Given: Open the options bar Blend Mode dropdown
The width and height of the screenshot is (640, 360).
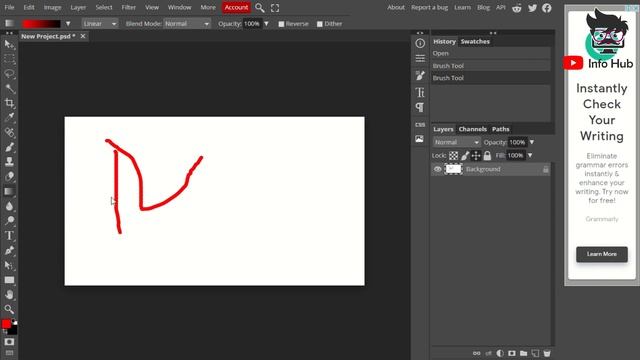Looking at the screenshot, I should coord(187,24).
